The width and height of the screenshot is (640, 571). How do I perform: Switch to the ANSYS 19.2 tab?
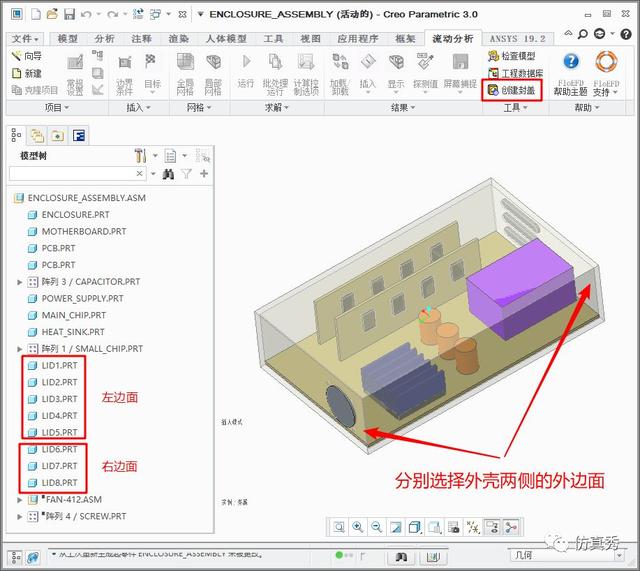tap(518, 39)
